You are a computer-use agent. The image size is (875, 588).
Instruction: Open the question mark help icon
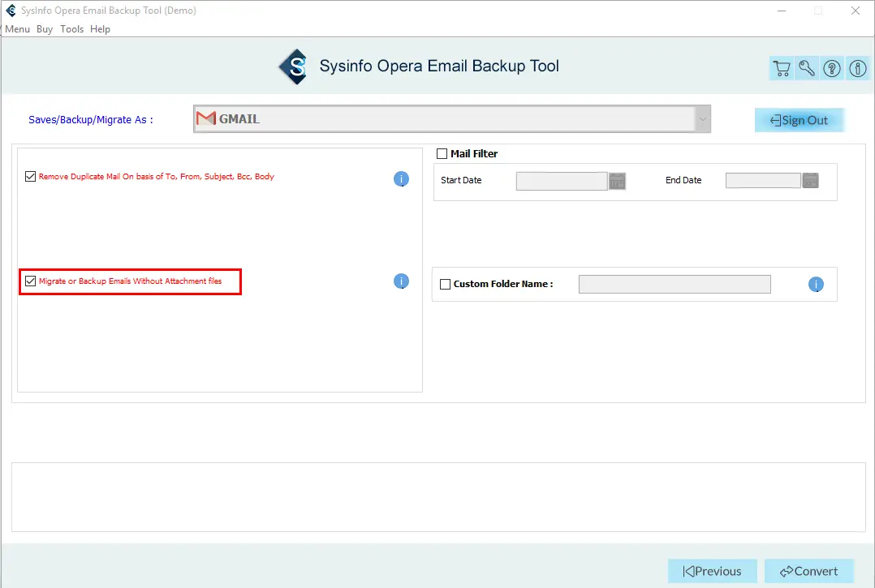click(x=832, y=69)
